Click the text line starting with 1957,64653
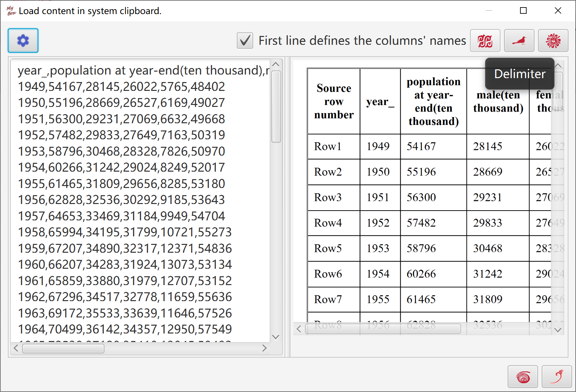 [121, 216]
